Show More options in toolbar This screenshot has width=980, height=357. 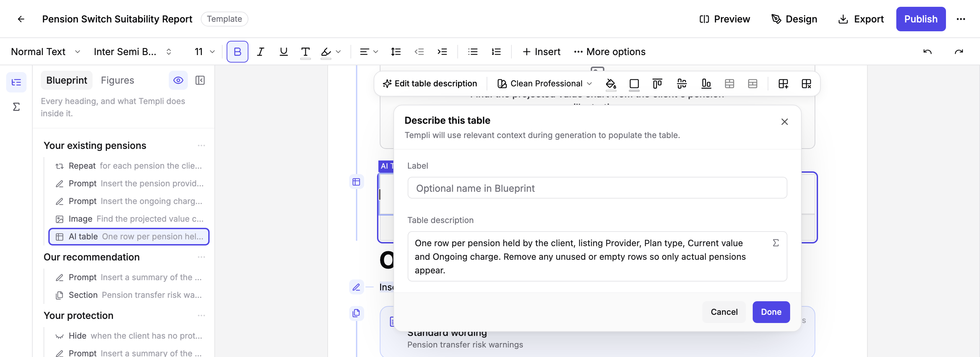pyautogui.click(x=609, y=52)
